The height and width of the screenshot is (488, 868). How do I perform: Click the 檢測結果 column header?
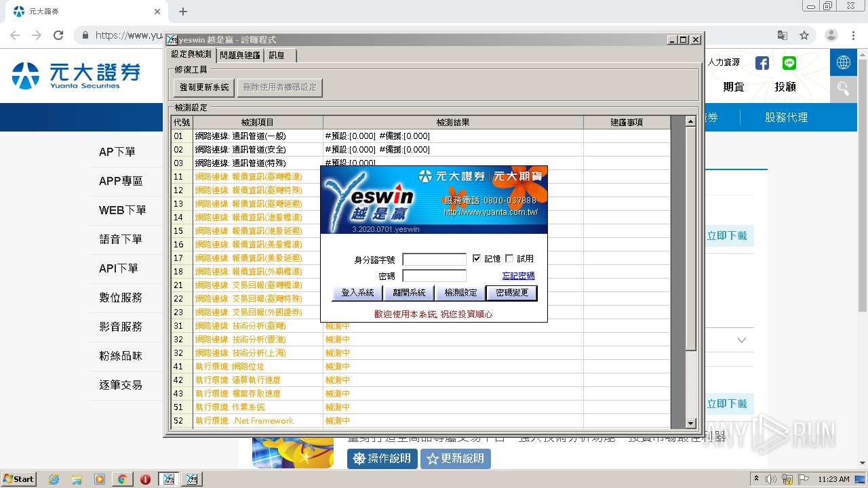click(x=453, y=123)
